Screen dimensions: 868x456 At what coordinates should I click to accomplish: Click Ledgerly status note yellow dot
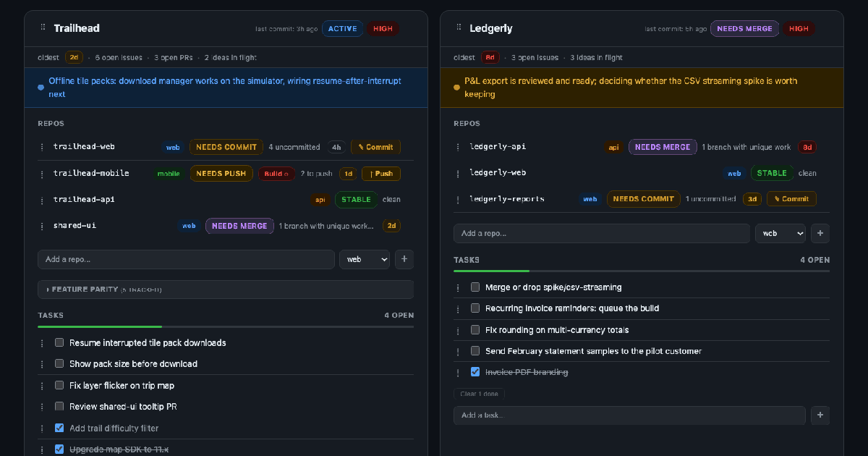click(x=456, y=88)
